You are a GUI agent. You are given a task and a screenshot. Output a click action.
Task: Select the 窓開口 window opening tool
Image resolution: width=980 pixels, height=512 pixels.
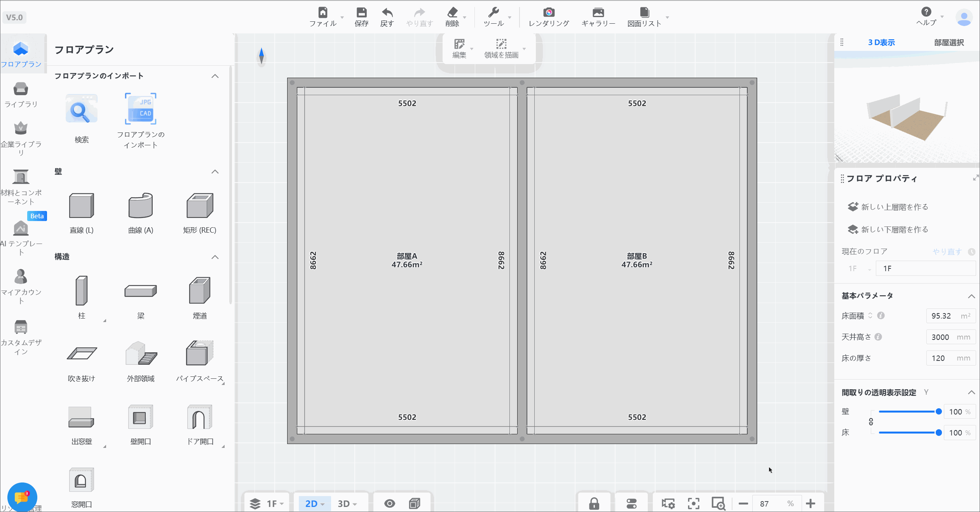coord(82,480)
